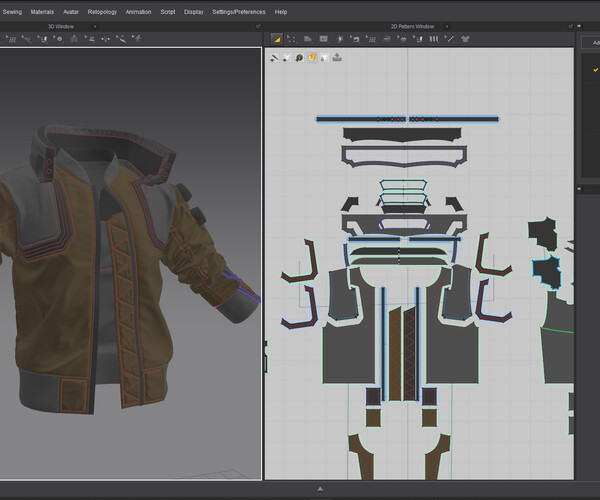Open the 3D Window title dropdown
Viewport: 600px width, 500px height.
click(94, 26)
